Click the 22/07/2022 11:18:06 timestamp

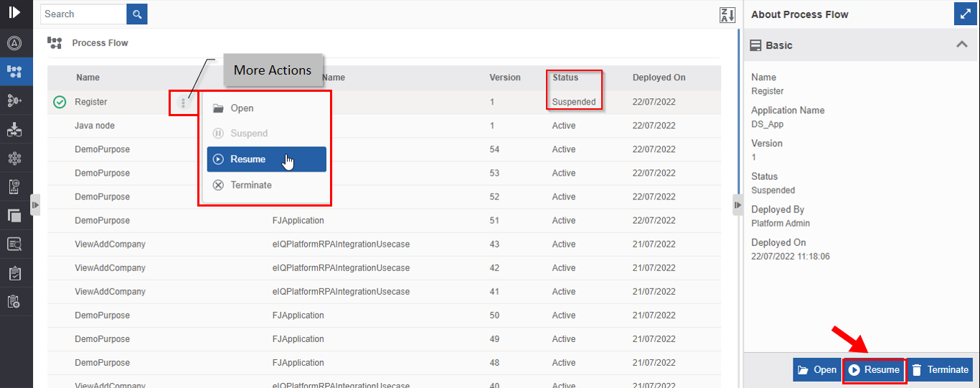[x=791, y=257]
